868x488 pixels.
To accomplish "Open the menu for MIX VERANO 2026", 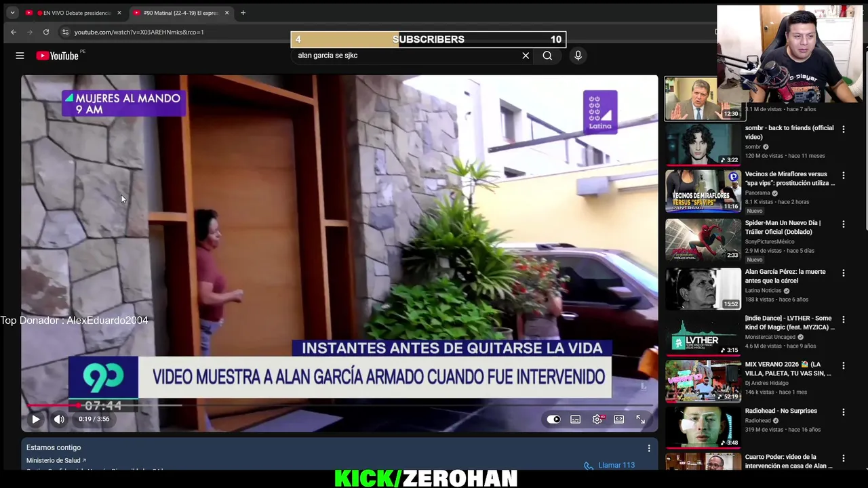I will click(844, 365).
